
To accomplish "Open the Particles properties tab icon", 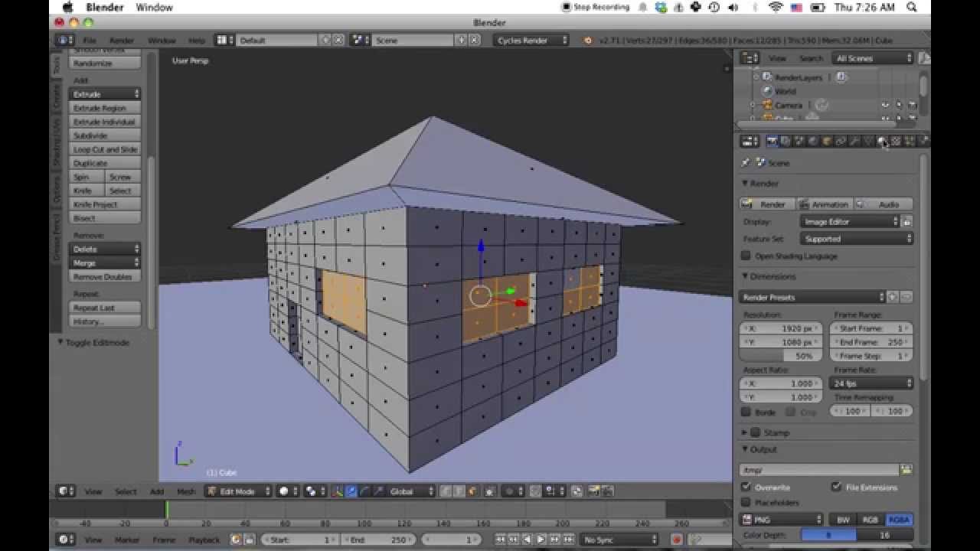I will coord(910,141).
